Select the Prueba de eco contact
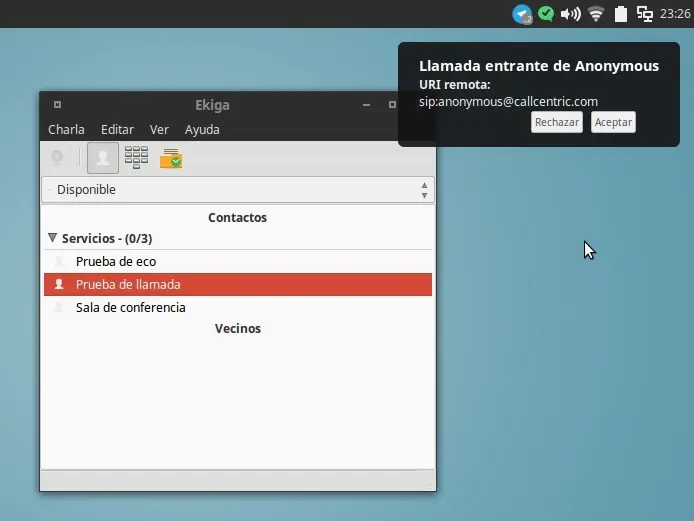The width and height of the screenshot is (694, 521). coord(238,262)
